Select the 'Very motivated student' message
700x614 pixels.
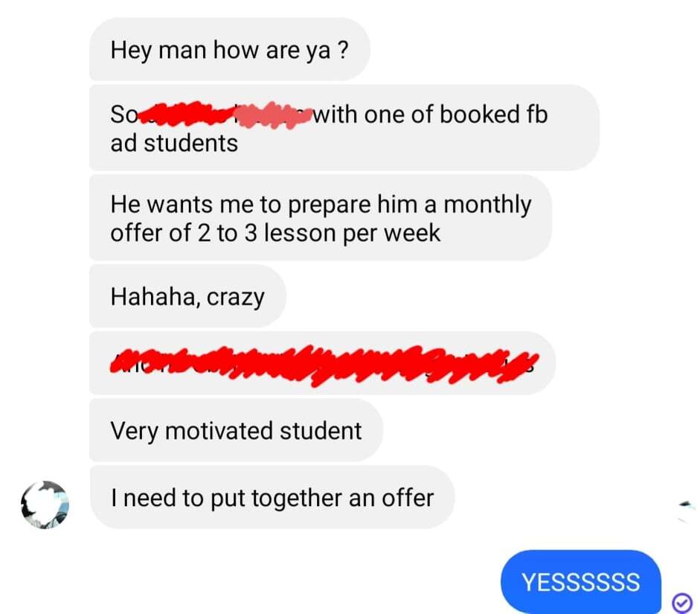(236, 430)
